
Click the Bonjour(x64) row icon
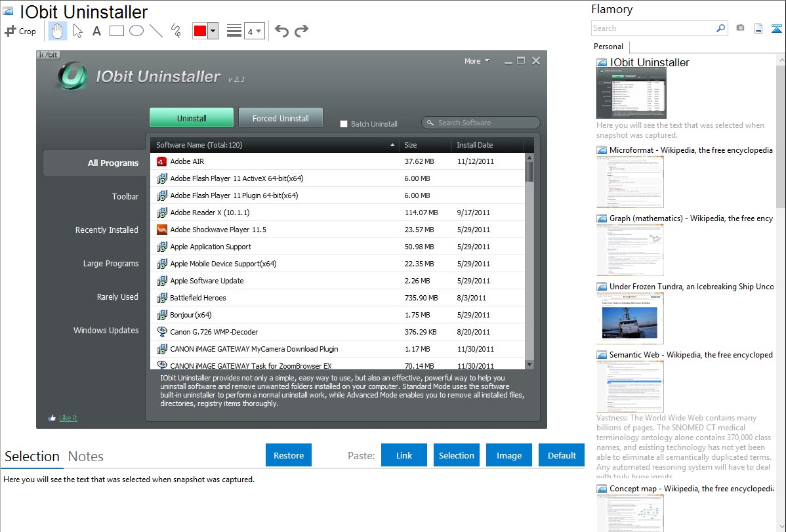(x=161, y=315)
